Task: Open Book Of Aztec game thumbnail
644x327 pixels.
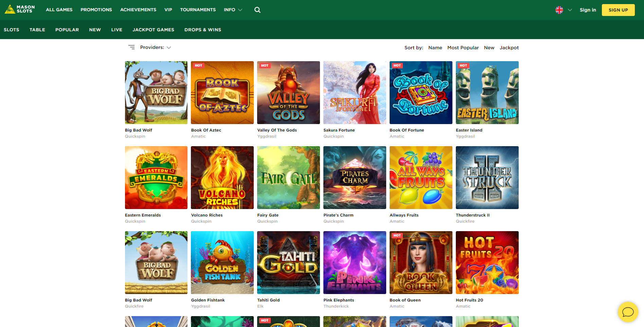Action: coord(222,92)
